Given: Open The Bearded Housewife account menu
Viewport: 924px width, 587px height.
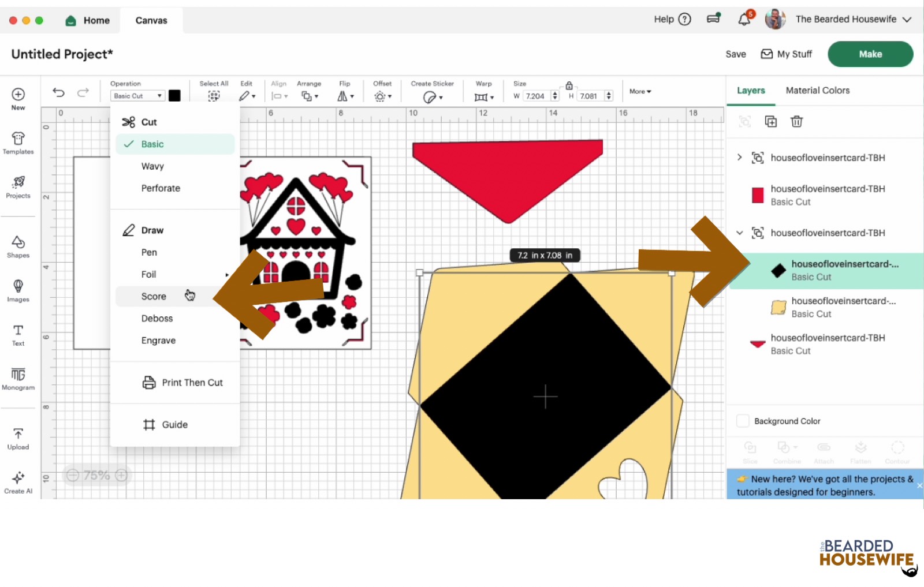Looking at the screenshot, I should [x=854, y=19].
